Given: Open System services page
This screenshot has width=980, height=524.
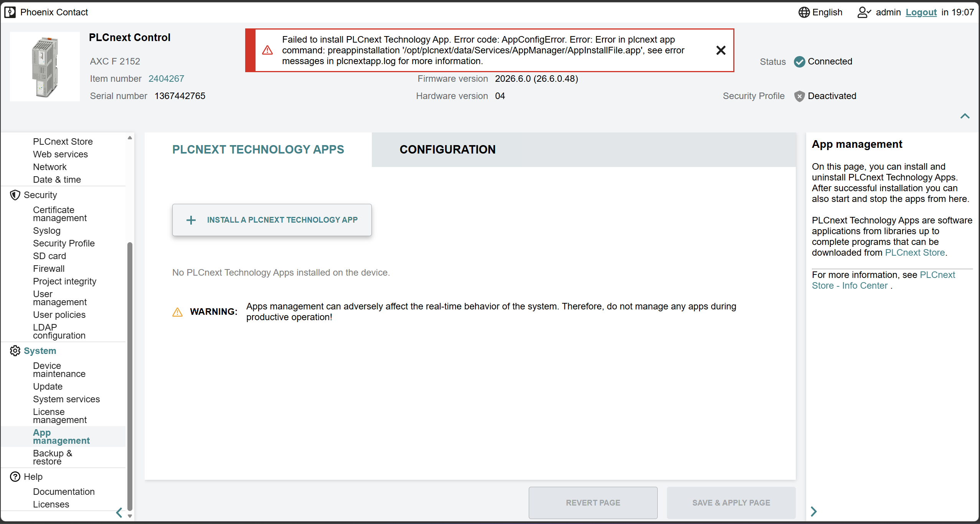Looking at the screenshot, I should (66, 399).
